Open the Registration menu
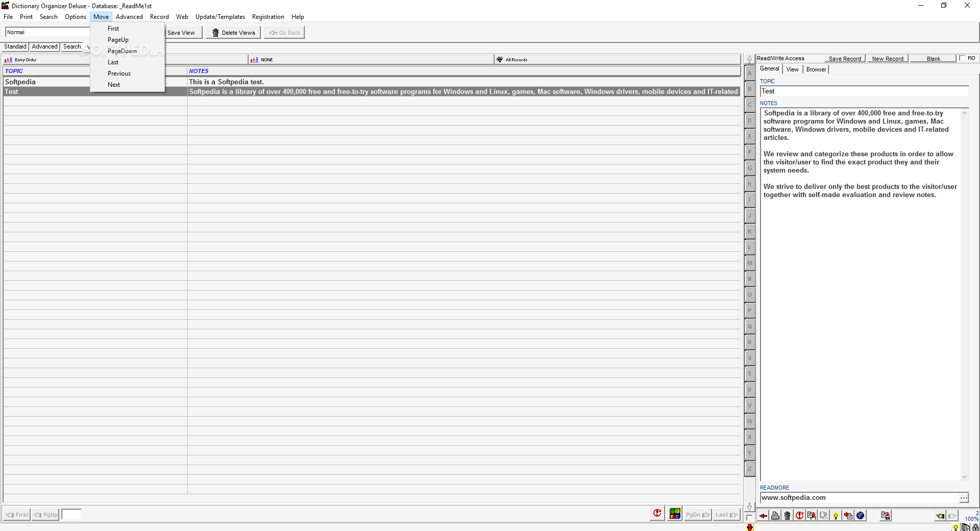Image resolution: width=980 pixels, height=531 pixels. click(x=268, y=17)
